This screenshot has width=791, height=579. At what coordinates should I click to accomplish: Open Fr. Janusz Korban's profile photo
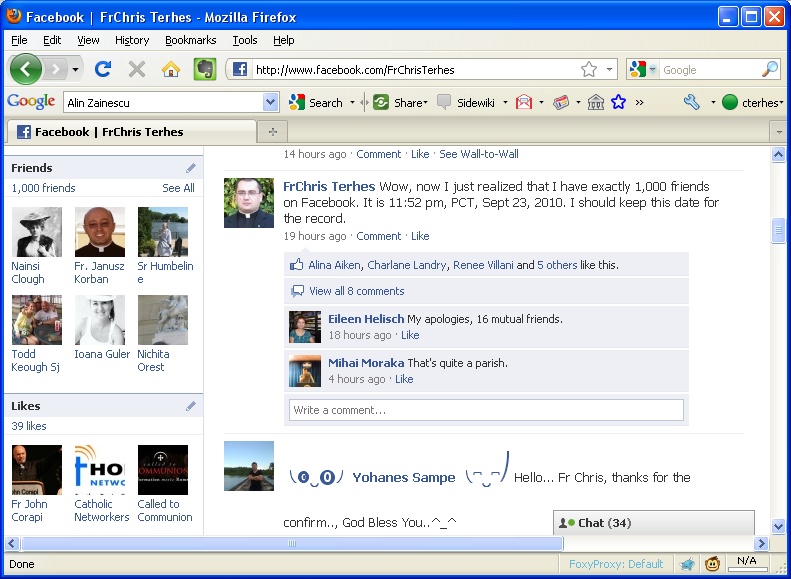pyautogui.click(x=100, y=232)
